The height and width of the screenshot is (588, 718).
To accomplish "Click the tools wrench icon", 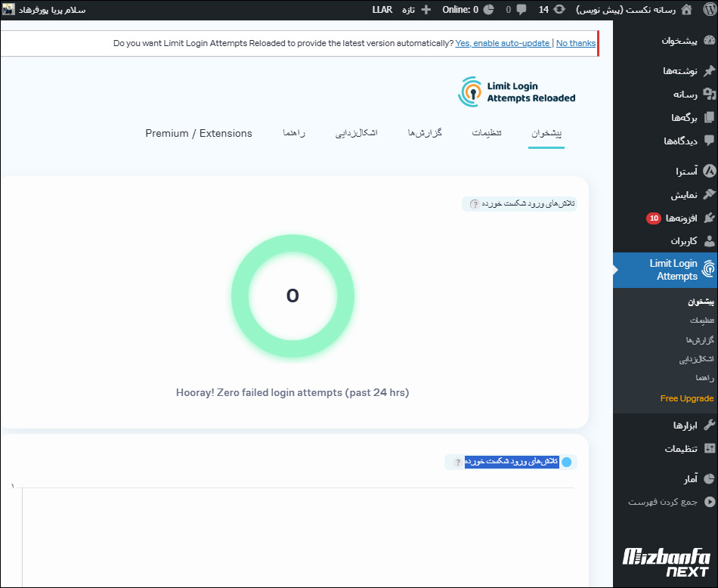I will point(709,425).
